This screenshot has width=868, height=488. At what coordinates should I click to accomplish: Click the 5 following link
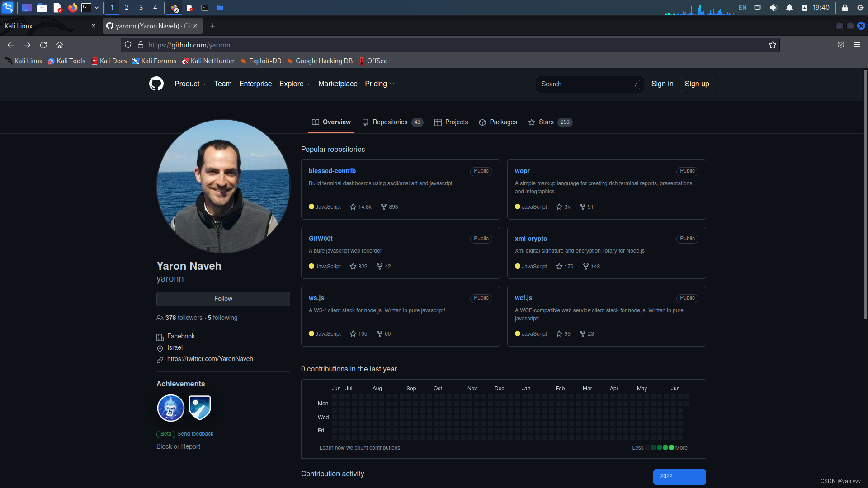[222, 318]
